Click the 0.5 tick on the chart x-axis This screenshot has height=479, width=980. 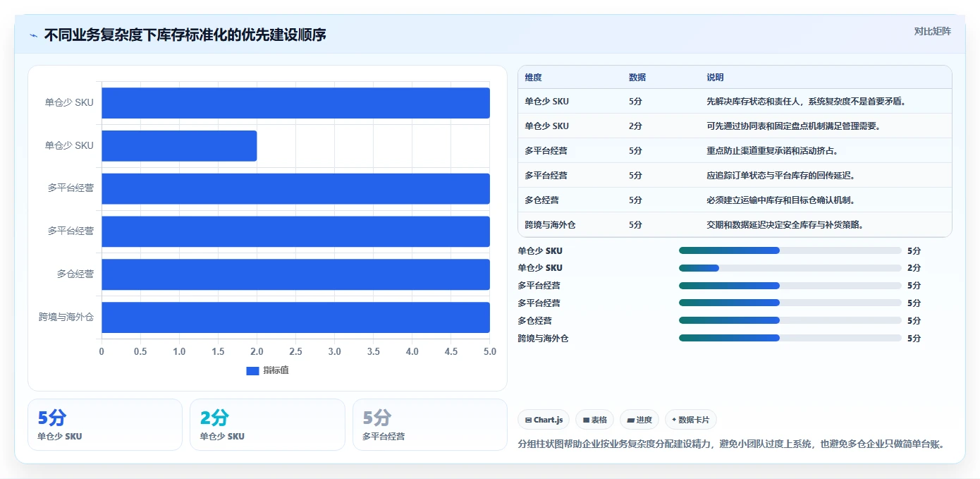tap(140, 351)
